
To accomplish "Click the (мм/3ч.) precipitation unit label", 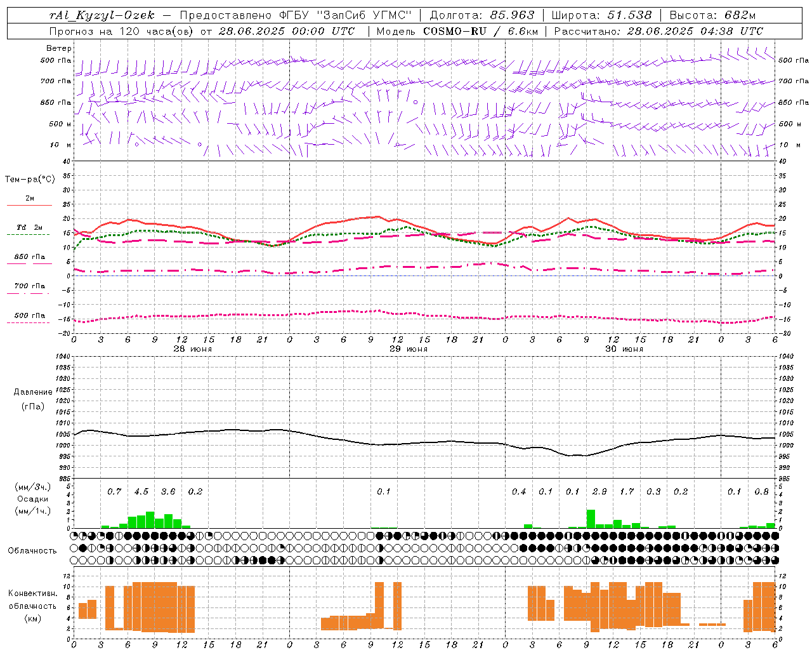I will click(x=33, y=487).
